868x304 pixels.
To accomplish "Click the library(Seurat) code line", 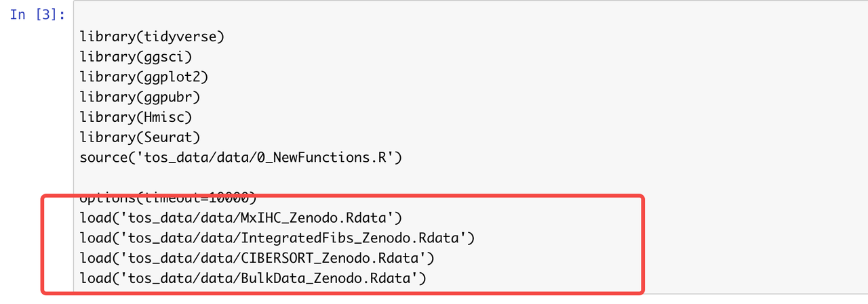I will 140,138.
